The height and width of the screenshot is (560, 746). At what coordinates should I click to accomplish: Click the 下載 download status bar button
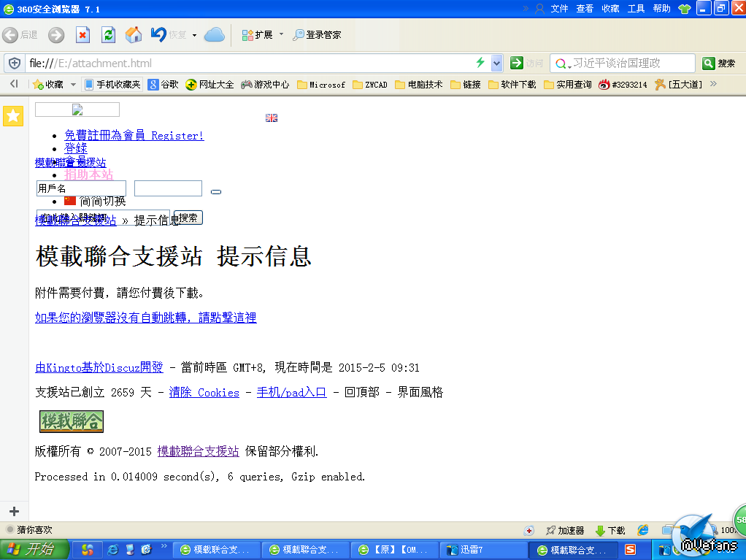(610, 531)
